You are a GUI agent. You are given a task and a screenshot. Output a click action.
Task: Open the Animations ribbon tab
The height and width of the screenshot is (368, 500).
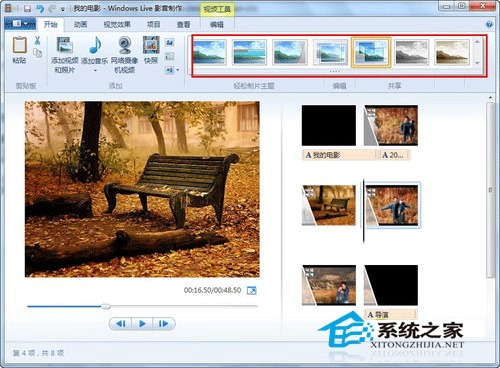(x=80, y=24)
